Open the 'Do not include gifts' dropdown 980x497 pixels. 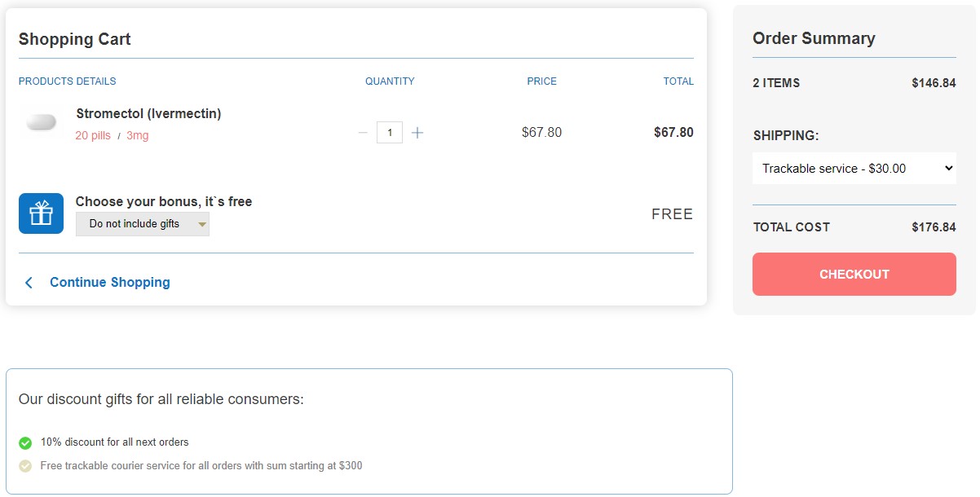pos(143,224)
